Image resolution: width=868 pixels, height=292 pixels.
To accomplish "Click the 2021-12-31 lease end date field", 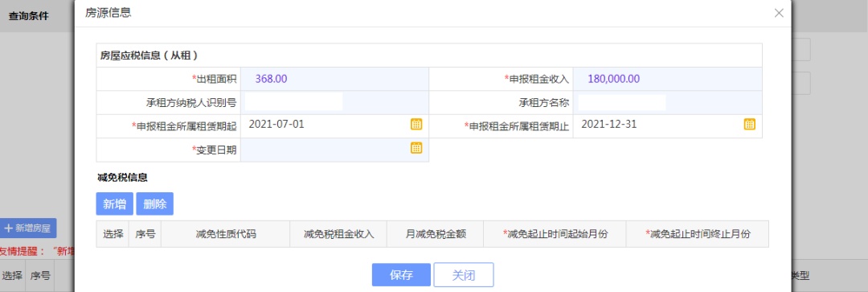I will click(659, 125).
